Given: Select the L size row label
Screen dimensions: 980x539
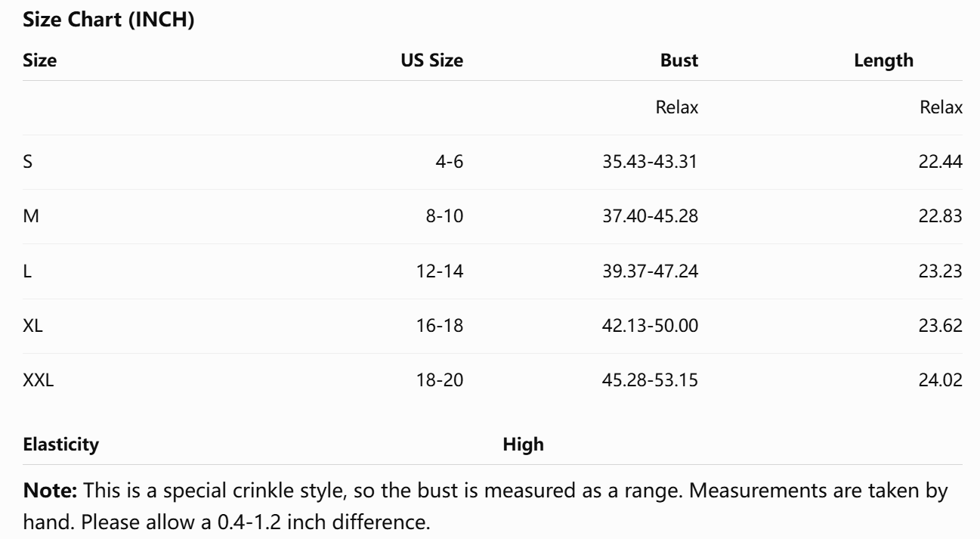Looking at the screenshot, I should point(27,271).
